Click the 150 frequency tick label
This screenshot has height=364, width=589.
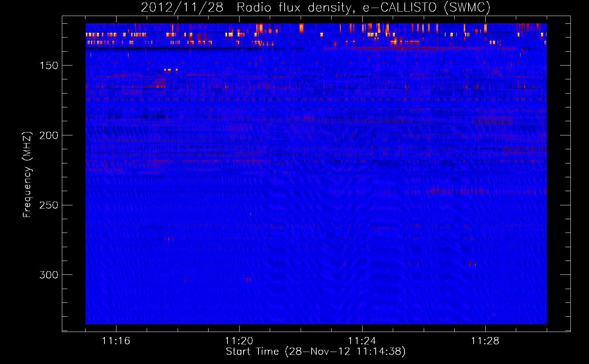(49, 66)
